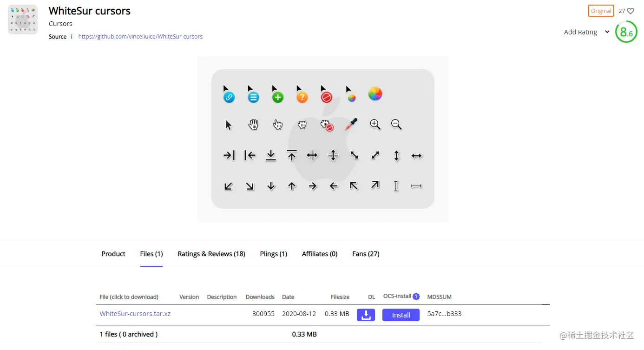This screenshot has height=350, width=644.
Task: Click the DL column header
Action: pos(371,297)
